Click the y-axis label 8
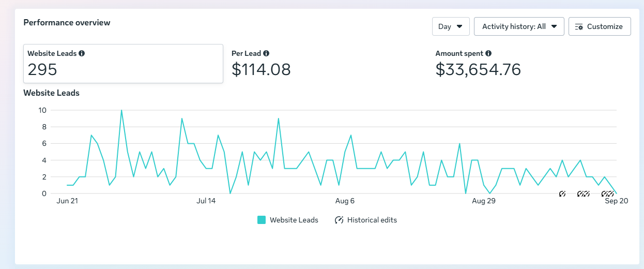Viewport: 644px width, 269px height. click(44, 127)
